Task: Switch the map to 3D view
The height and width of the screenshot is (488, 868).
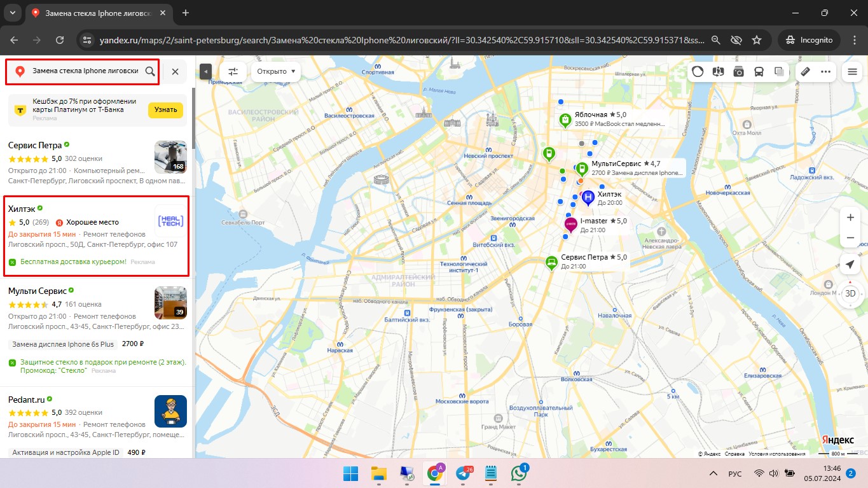Action: click(850, 293)
